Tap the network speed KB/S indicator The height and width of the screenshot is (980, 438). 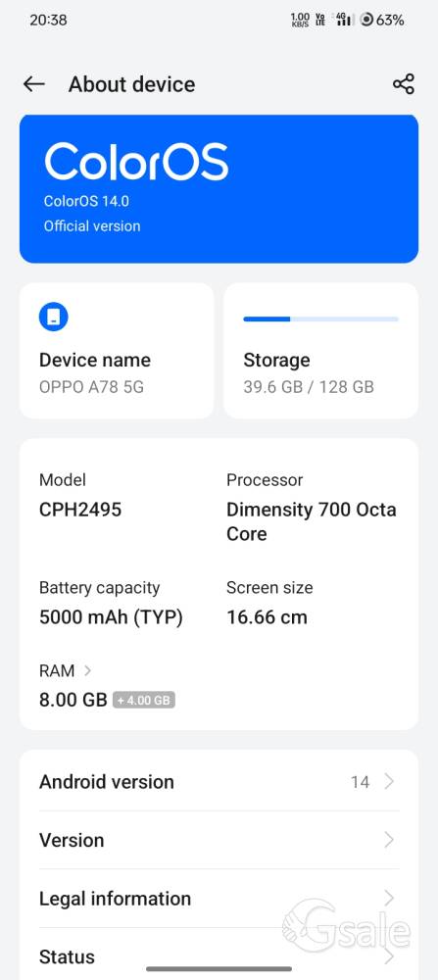[x=301, y=20]
